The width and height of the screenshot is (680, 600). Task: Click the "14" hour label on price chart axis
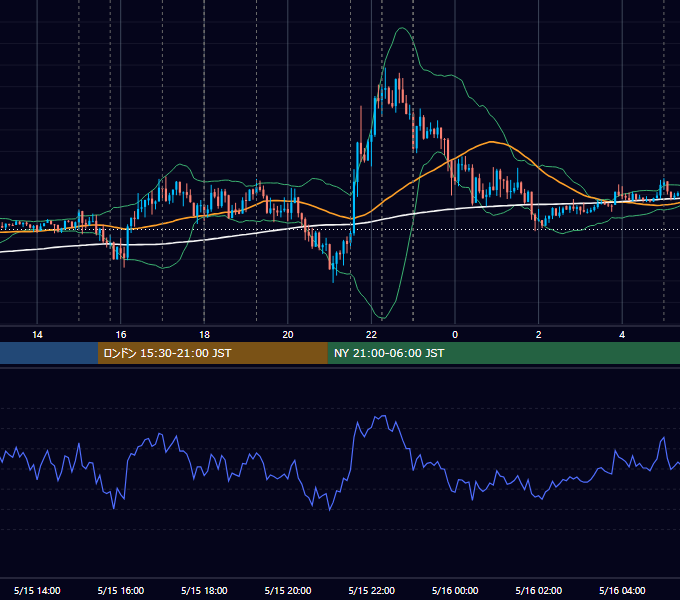click(x=37, y=335)
